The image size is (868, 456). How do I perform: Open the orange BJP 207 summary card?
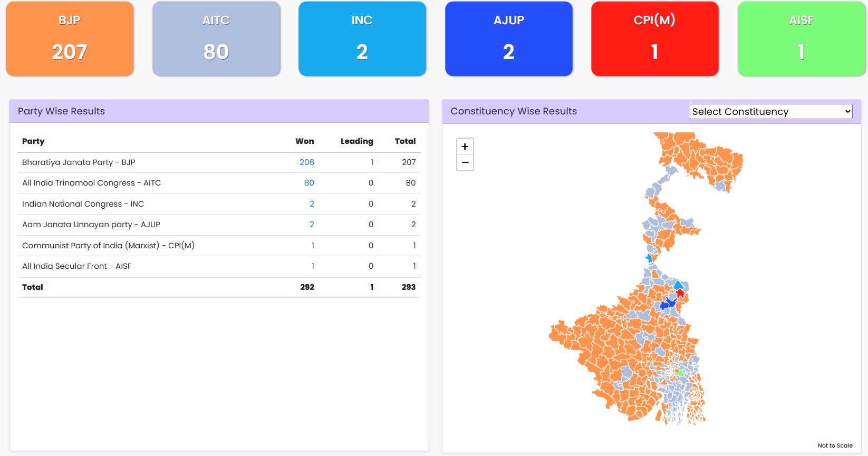[70, 38]
